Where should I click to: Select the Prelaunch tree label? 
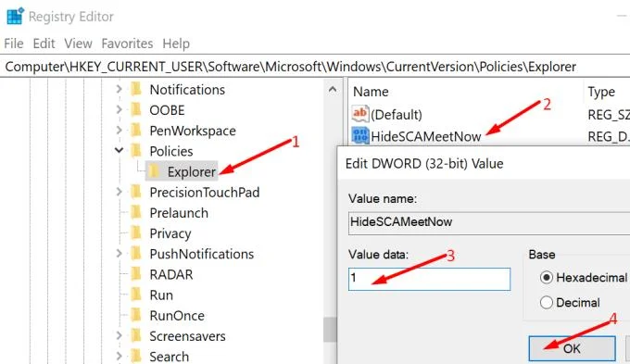click(179, 213)
